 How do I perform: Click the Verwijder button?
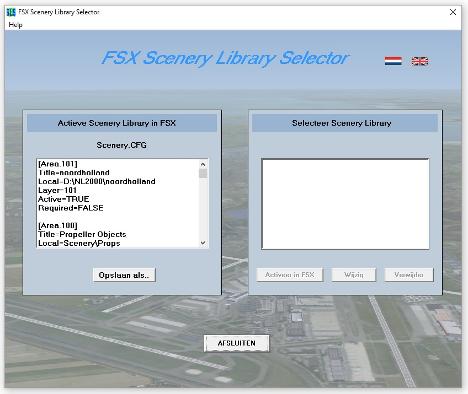(409, 275)
